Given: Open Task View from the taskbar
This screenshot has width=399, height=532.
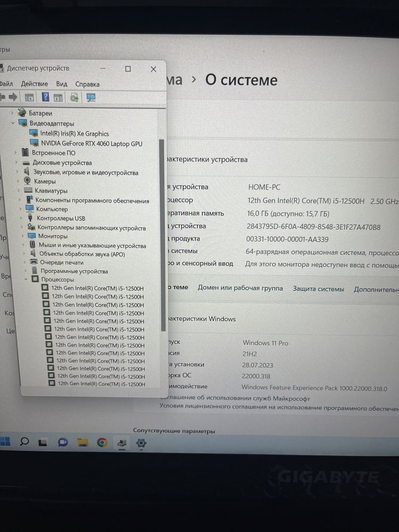Looking at the screenshot, I should (x=43, y=443).
